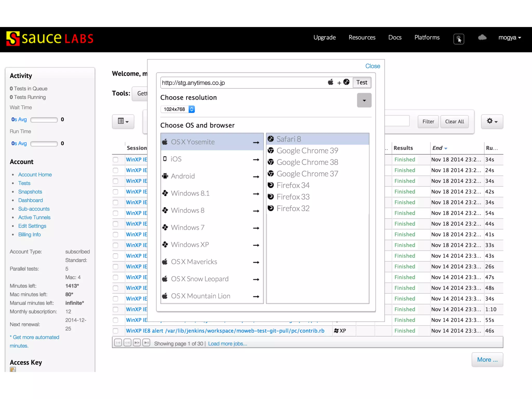Click the Sauce Labs logo
The image size is (532, 399).
(50, 39)
